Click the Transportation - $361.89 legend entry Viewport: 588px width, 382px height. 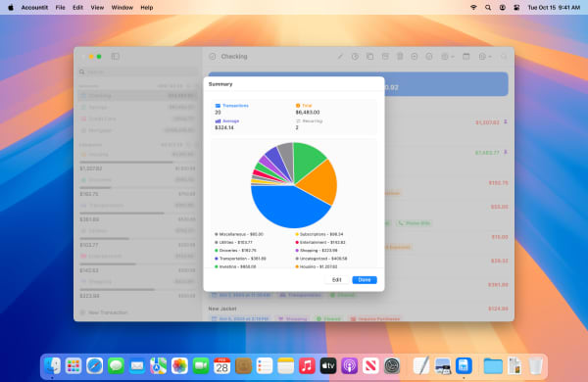pos(240,259)
